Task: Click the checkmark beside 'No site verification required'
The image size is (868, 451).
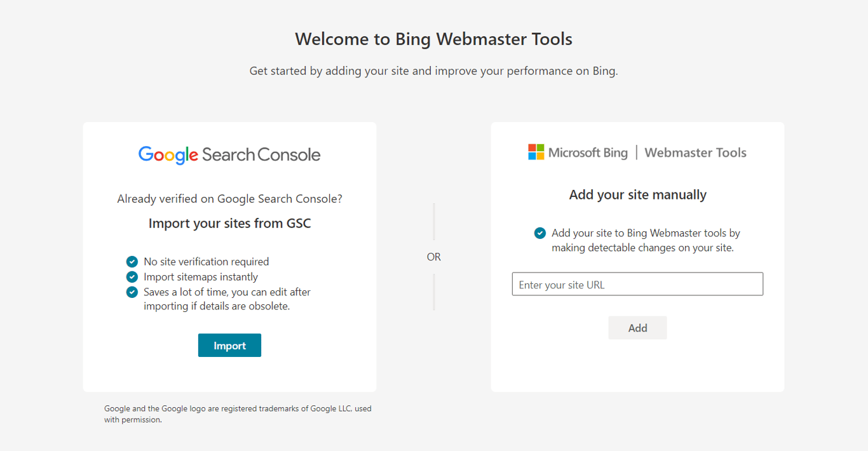Action: click(132, 261)
